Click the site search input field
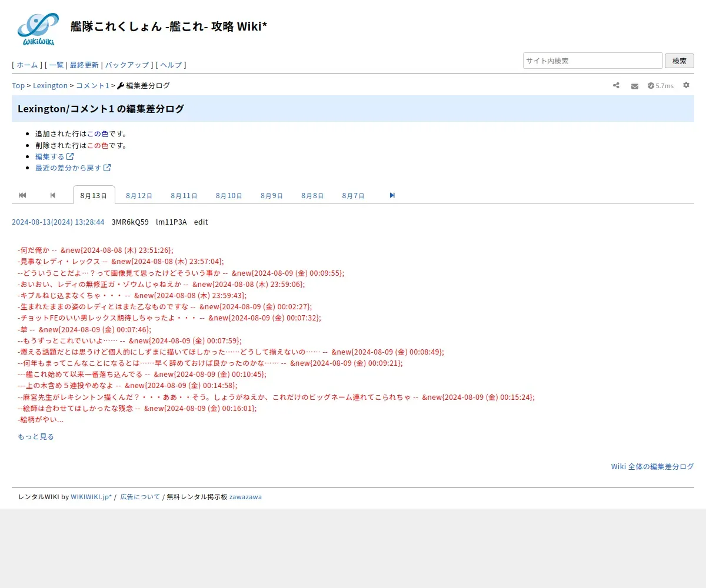Image resolution: width=706 pixels, height=588 pixels. coord(593,61)
